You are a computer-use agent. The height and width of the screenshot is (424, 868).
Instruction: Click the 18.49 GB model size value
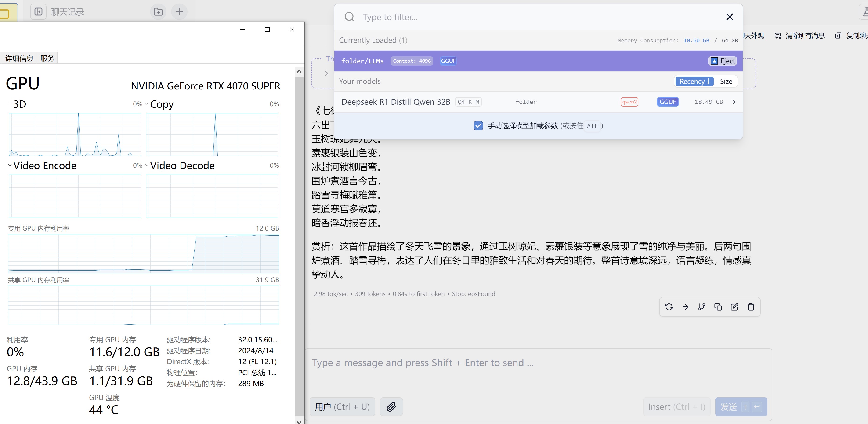click(709, 102)
